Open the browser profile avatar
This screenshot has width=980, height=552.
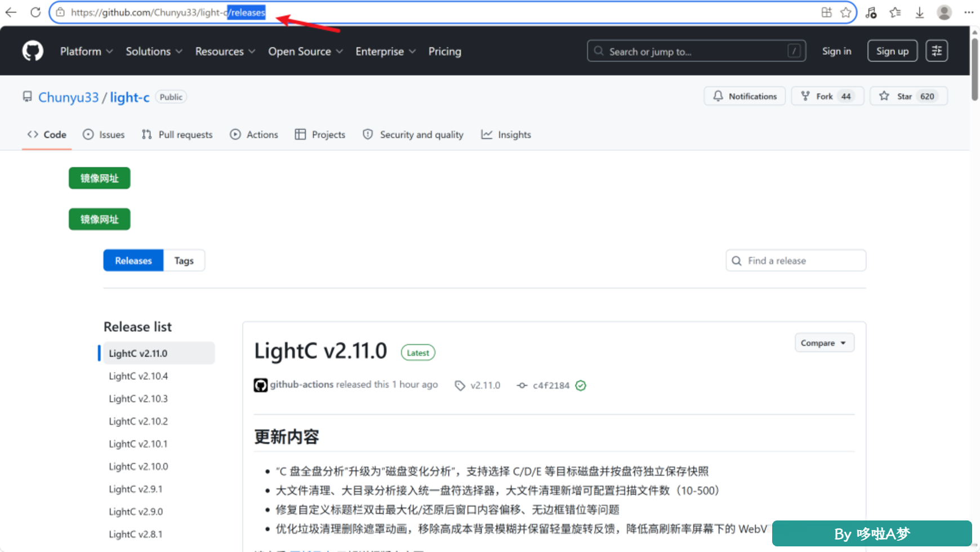944,12
